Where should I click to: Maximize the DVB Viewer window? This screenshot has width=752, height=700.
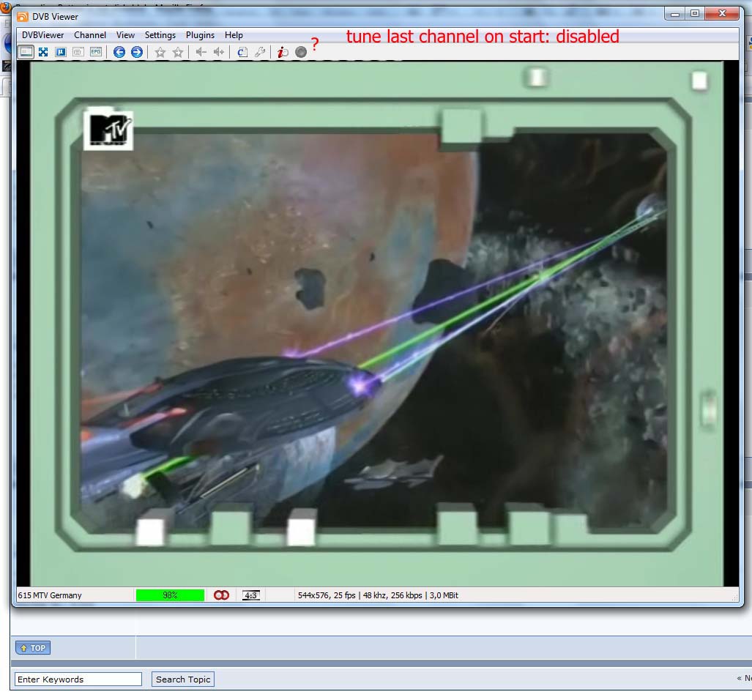click(x=694, y=13)
